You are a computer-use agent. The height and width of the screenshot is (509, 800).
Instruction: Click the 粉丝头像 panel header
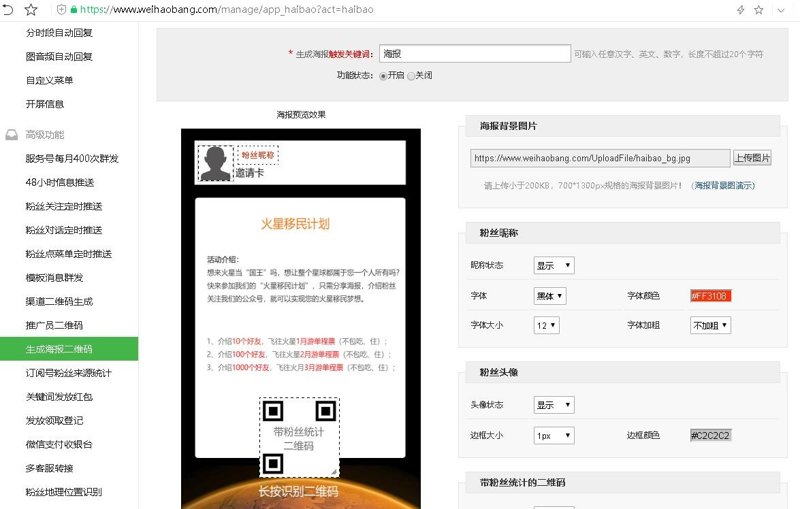pyautogui.click(x=623, y=372)
